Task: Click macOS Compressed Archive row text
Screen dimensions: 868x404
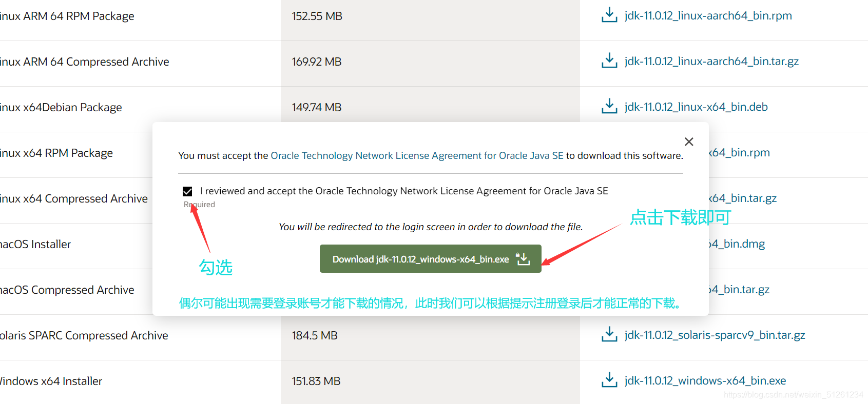Action: (x=67, y=290)
